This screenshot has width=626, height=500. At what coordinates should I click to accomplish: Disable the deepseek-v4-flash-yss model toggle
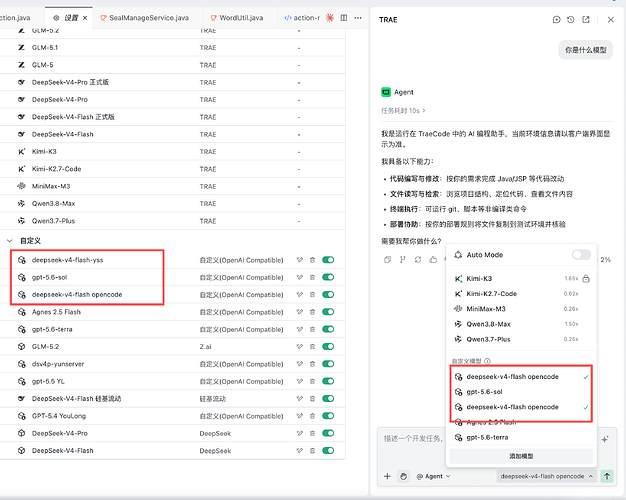[x=328, y=260]
